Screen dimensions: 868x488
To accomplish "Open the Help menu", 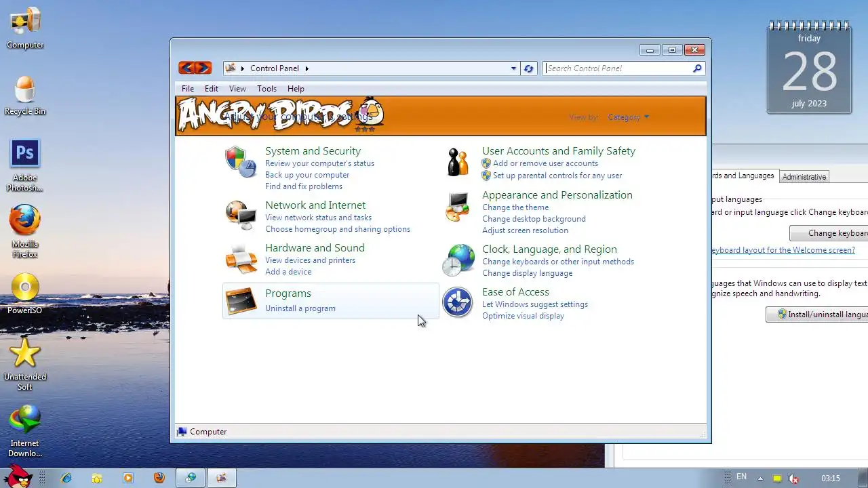I will (x=296, y=89).
